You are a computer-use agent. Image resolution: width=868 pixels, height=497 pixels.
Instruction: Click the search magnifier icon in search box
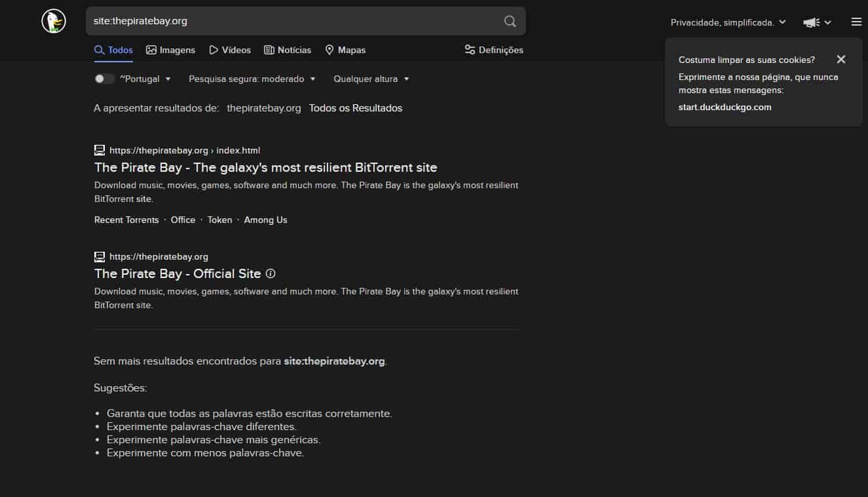tap(510, 21)
